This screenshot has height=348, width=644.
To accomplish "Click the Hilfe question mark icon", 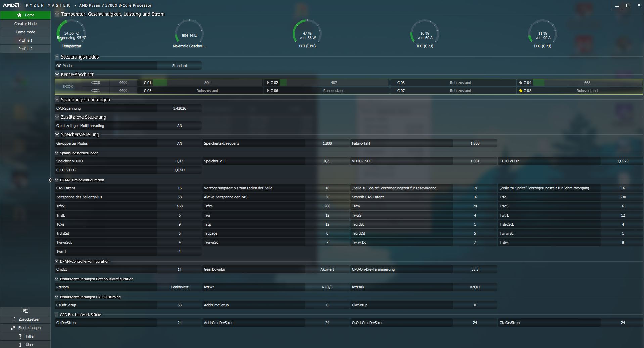I will pos(20,336).
